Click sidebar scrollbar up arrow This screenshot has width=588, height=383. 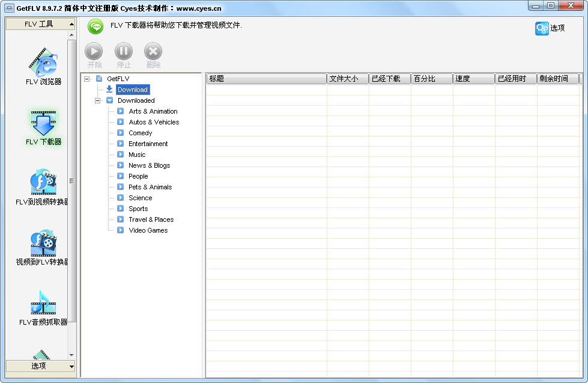[x=71, y=35]
